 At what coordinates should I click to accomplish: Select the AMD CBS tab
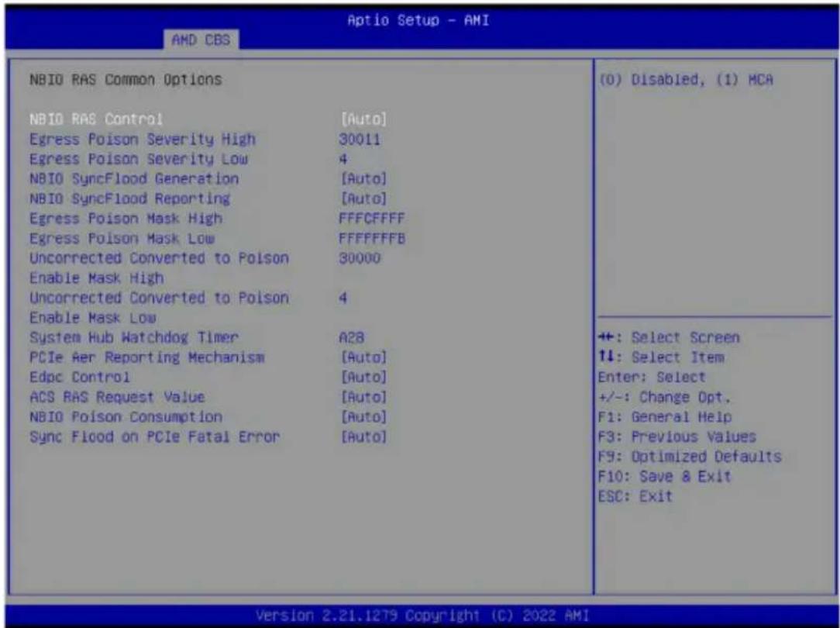[201, 40]
